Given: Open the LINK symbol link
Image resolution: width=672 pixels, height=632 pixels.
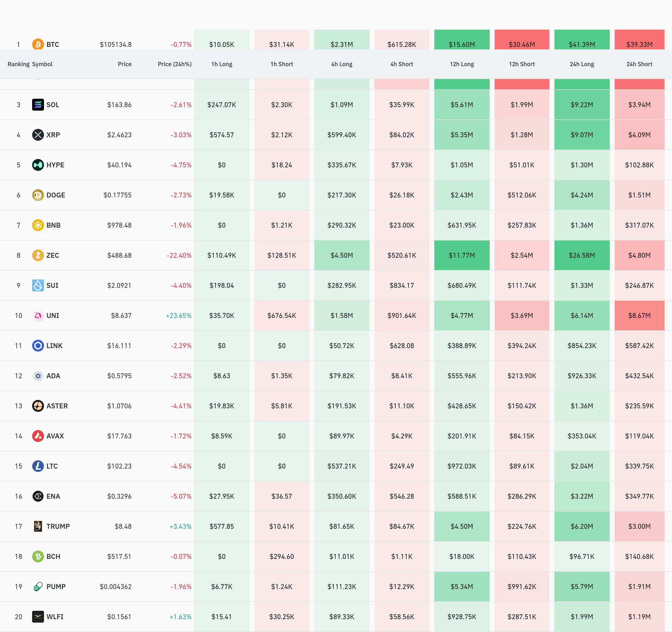Looking at the screenshot, I should tap(54, 346).
